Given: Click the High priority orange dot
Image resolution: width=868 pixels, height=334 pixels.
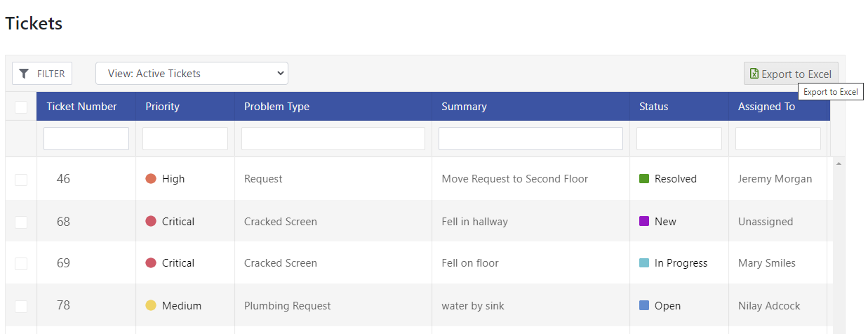Looking at the screenshot, I should 150,179.
